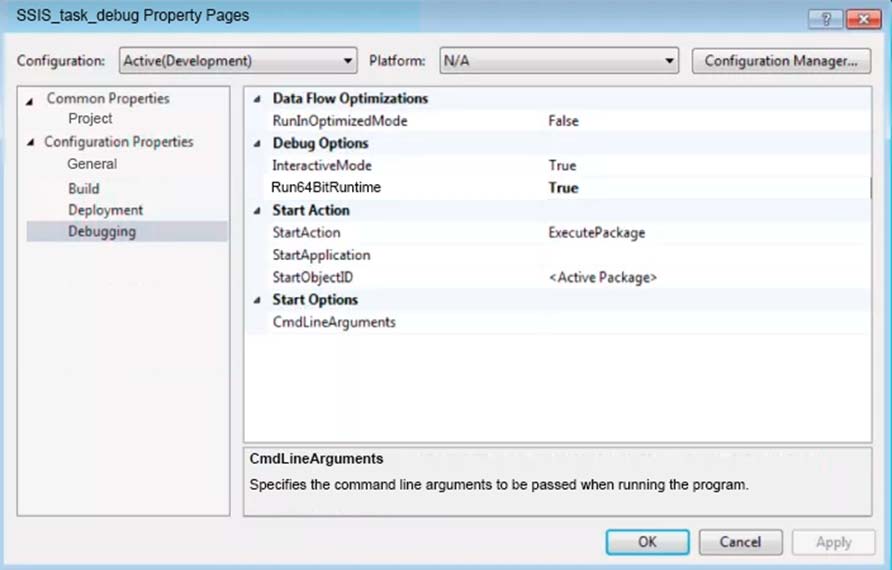Viewport: 892px width, 570px height.
Task: Select the Build configuration page
Action: [x=84, y=188]
